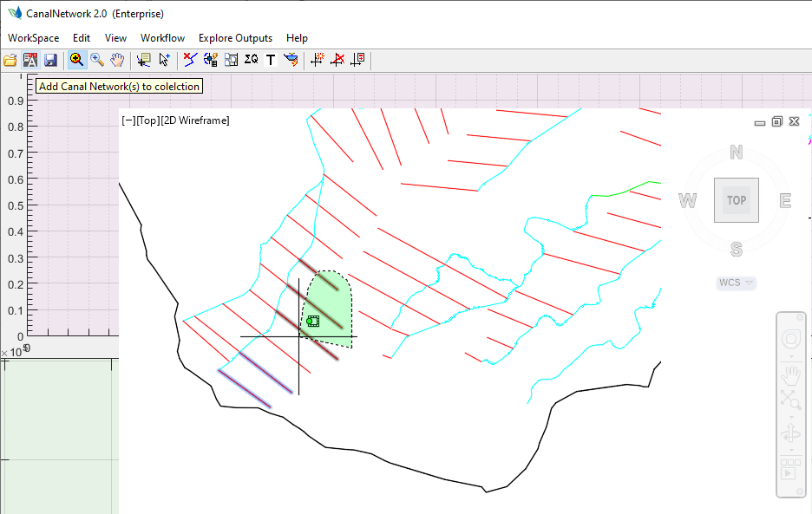
Task: Open the Explore Outputs menu
Action: pos(235,38)
